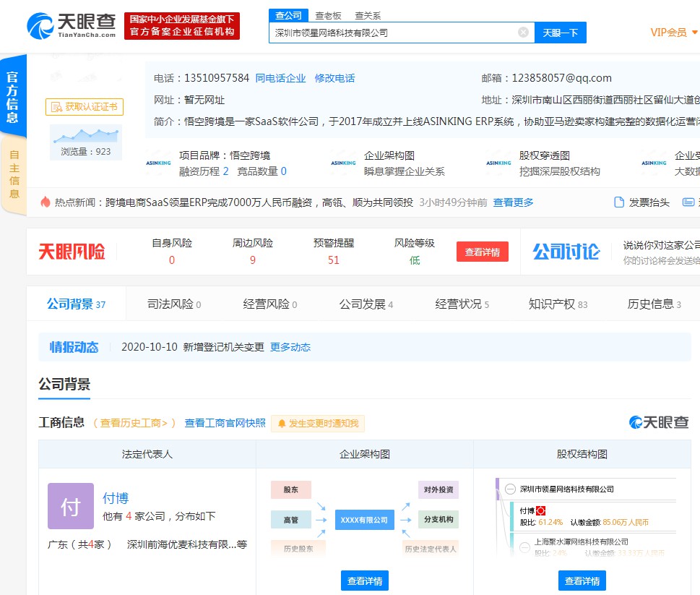
Task: Click ASINKING logo beside 股权穿透图
Action: pos(498,163)
